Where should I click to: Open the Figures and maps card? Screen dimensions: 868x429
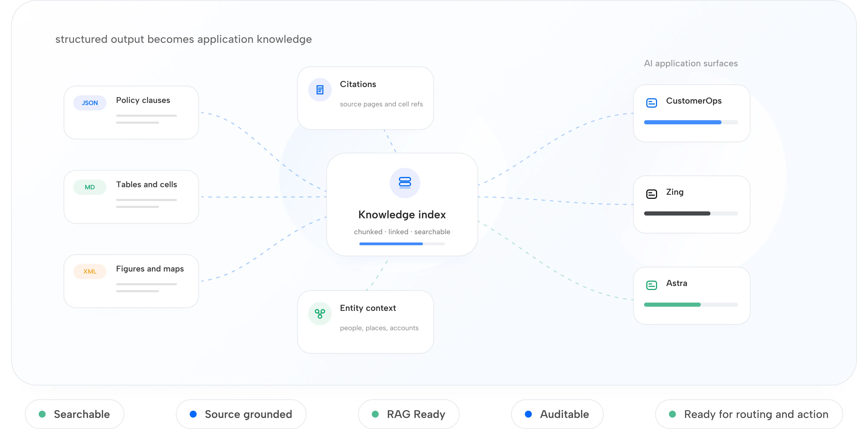click(x=131, y=281)
